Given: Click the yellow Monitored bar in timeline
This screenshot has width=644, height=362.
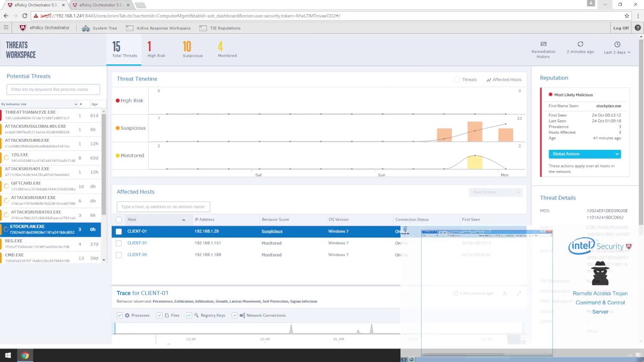Looking at the screenshot, I should (474, 162).
